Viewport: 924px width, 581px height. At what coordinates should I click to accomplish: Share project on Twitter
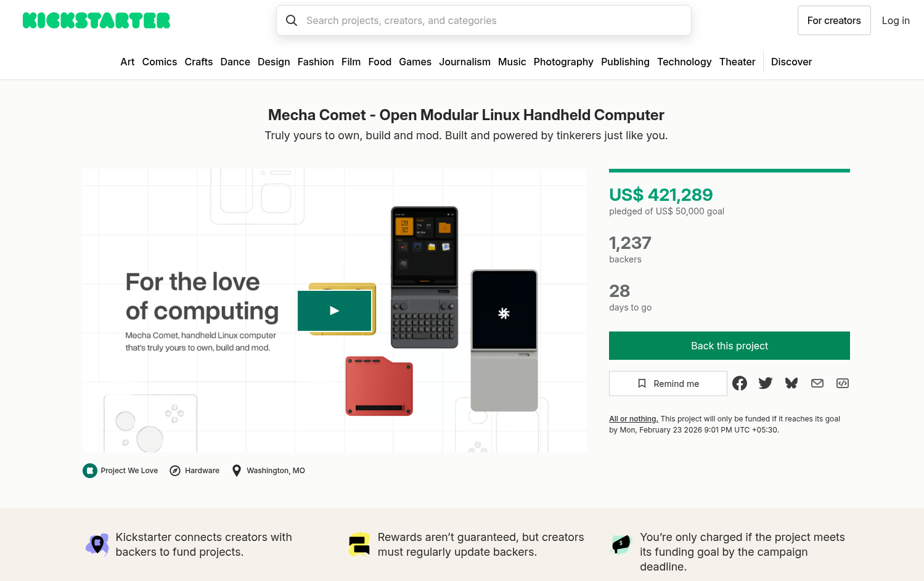766,383
